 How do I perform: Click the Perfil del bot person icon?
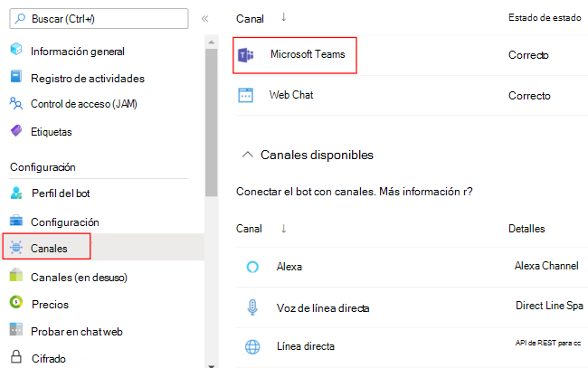pos(16,193)
